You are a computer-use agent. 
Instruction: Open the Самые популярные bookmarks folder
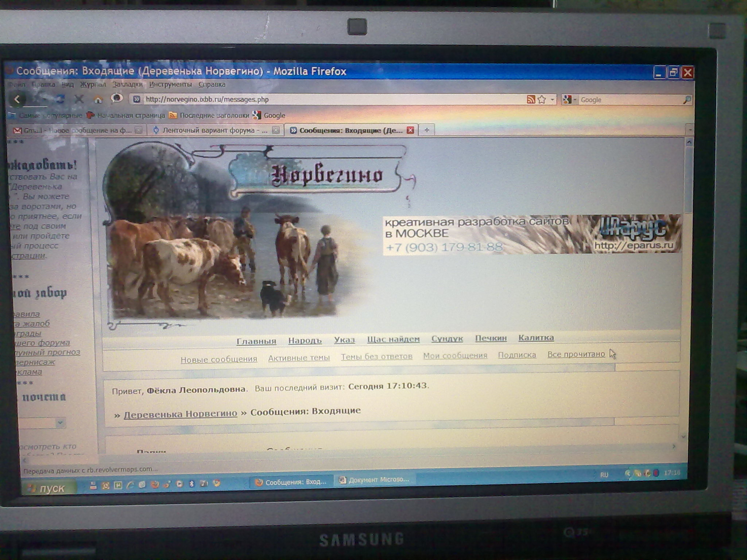46,116
